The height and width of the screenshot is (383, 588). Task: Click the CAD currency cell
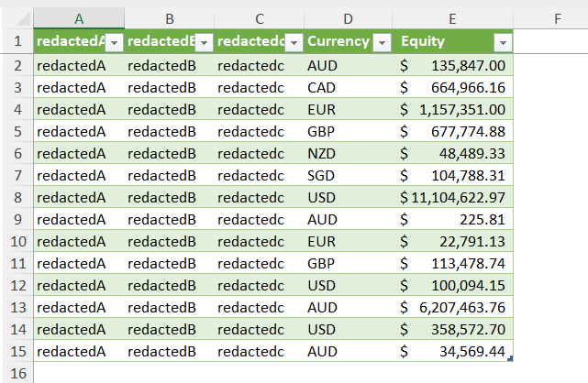coord(347,87)
